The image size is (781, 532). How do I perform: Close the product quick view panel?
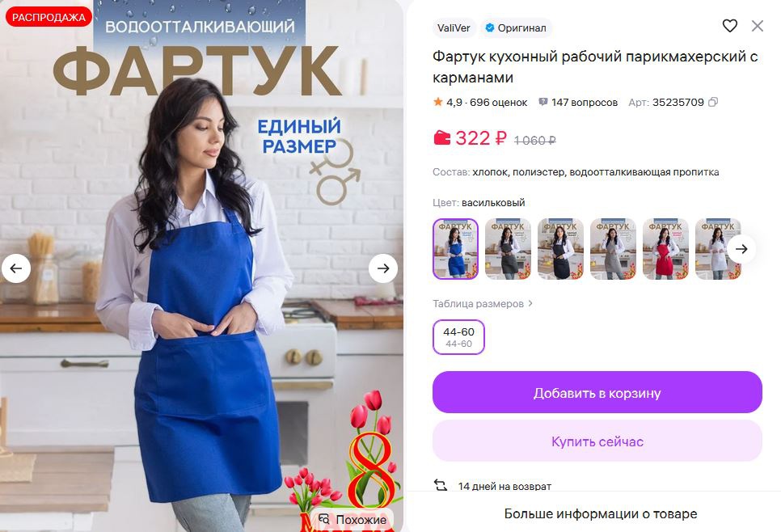[757, 26]
